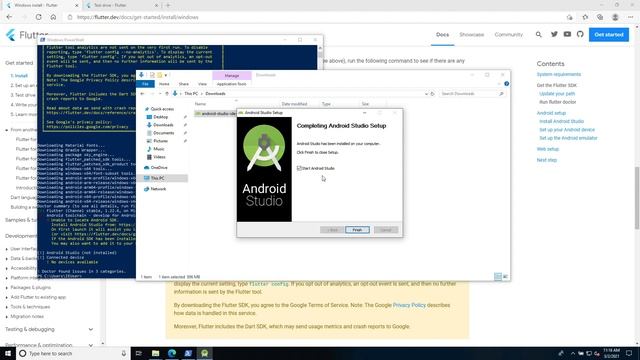Expand Quick Access Toolbar dropdown arrow
This screenshot has height=360, width=640.
(166, 75)
